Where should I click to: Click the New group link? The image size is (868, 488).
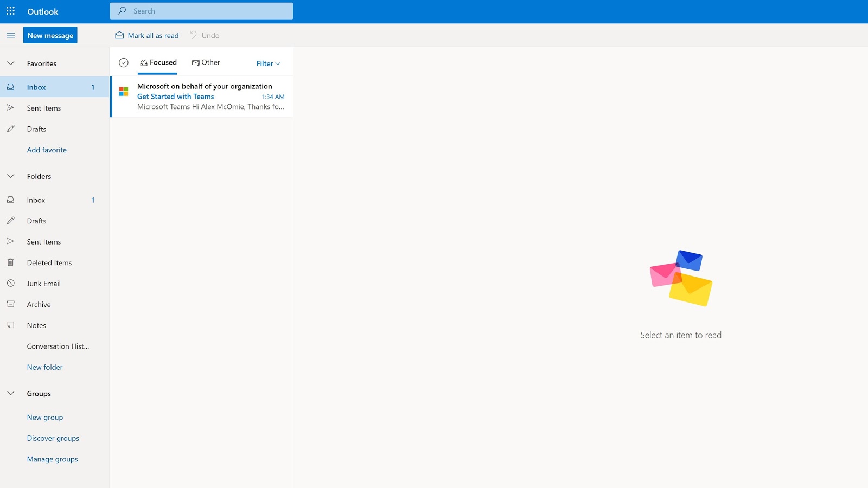(45, 418)
